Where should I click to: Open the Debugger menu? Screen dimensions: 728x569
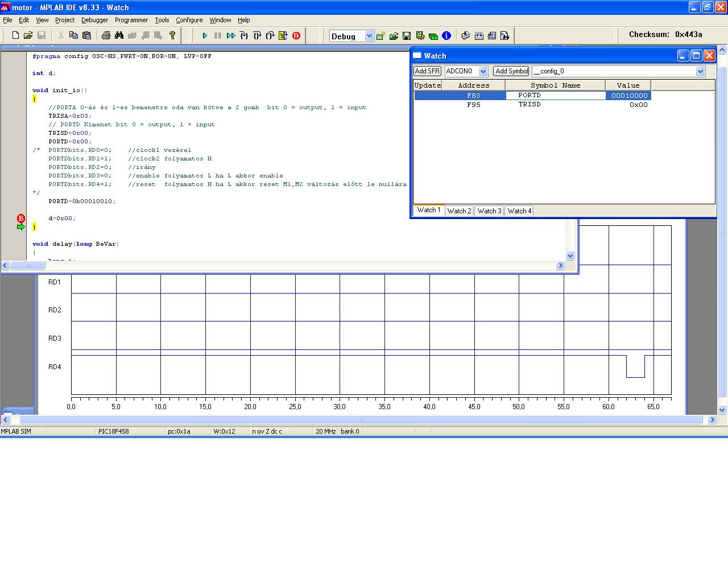pos(94,20)
